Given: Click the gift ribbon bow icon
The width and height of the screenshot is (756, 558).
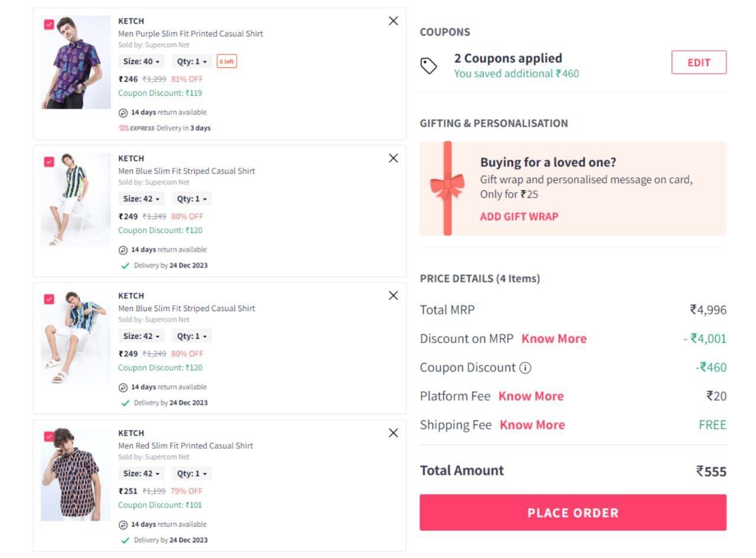Looking at the screenshot, I should 447,188.
